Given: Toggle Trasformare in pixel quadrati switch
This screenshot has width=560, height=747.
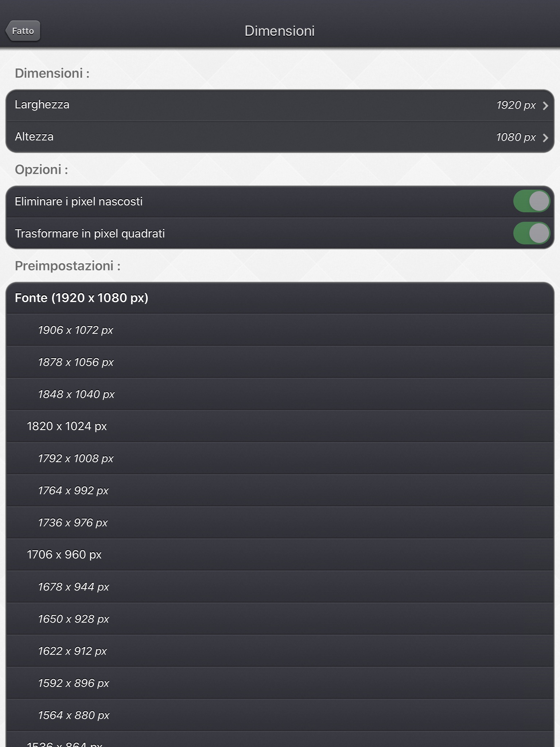Looking at the screenshot, I should (x=532, y=233).
